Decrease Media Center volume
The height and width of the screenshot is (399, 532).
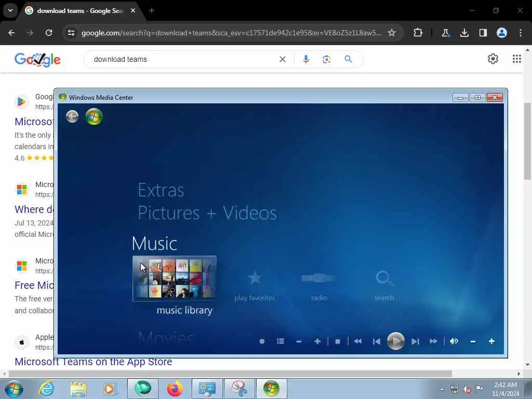pos(473,341)
